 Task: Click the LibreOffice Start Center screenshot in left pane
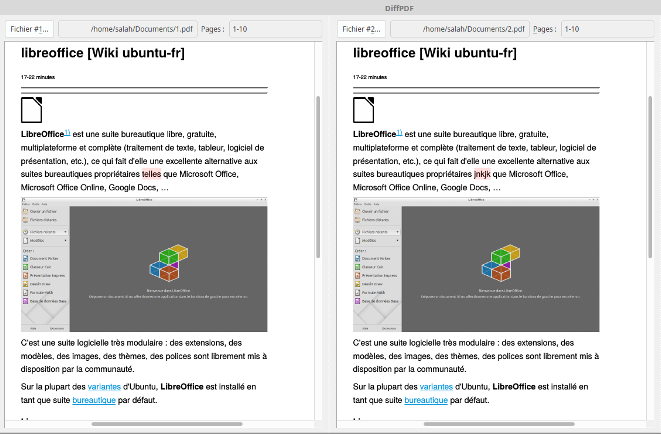pyautogui.click(x=144, y=265)
